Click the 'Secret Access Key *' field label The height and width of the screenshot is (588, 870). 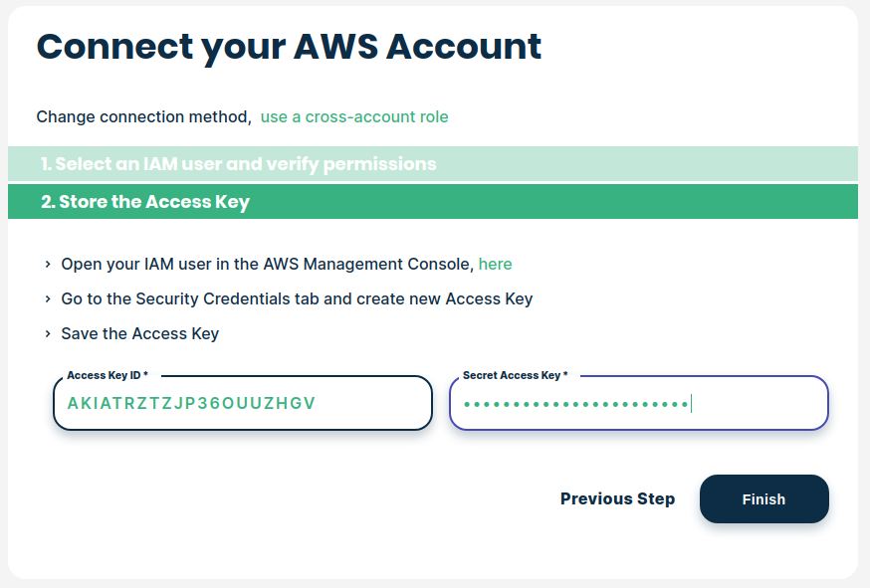[x=516, y=376]
